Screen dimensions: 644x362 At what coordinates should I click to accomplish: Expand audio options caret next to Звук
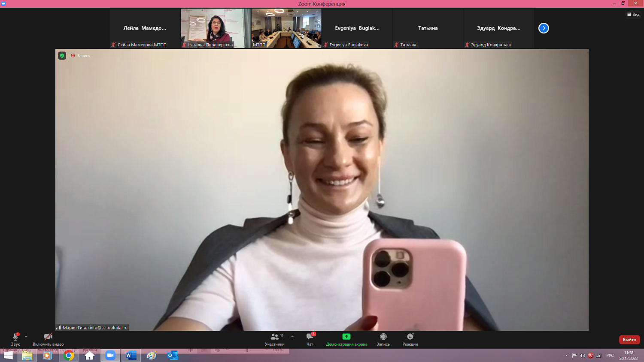point(26,337)
